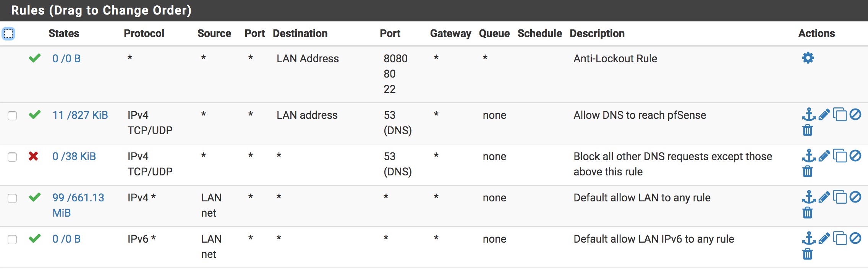Select checkbox for the DNS block rule
The width and height of the screenshot is (868, 269).
pos(12,157)
